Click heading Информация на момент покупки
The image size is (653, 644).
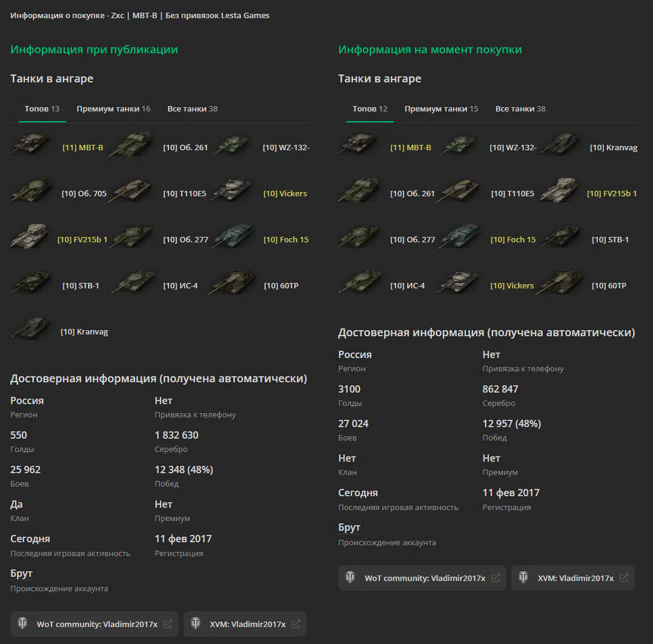[x=430, y=50]
